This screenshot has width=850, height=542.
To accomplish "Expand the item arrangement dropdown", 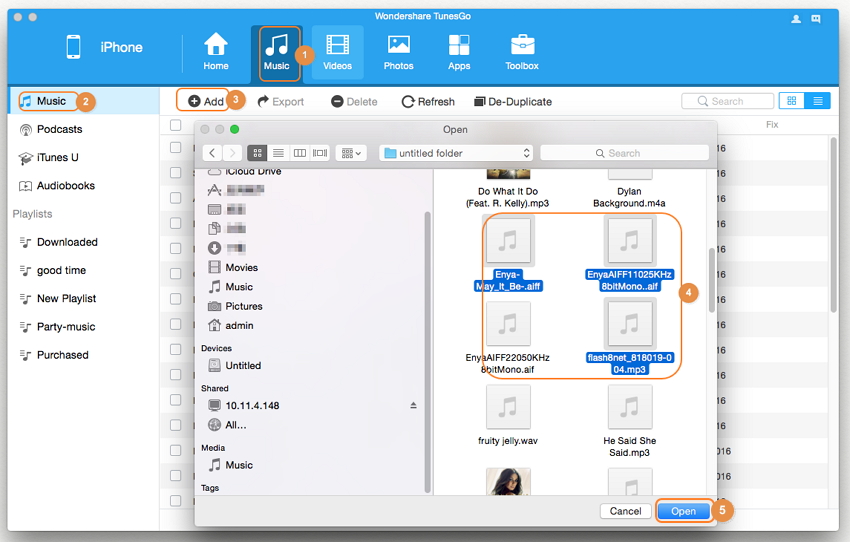I will 352,153.
